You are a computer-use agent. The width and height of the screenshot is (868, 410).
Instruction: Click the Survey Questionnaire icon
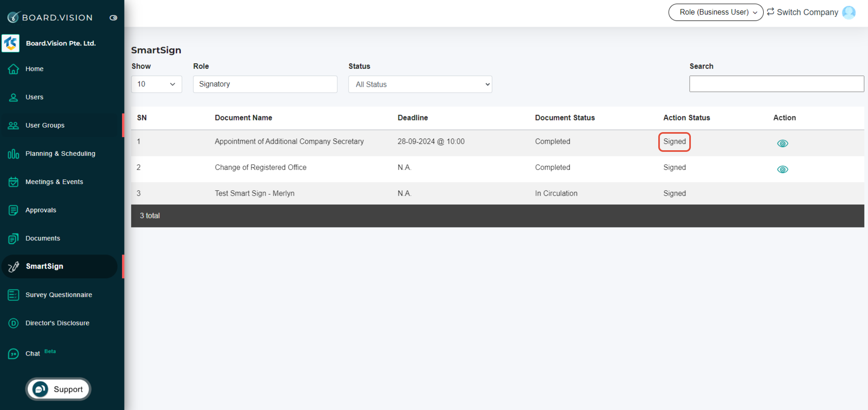click(13, 295)
